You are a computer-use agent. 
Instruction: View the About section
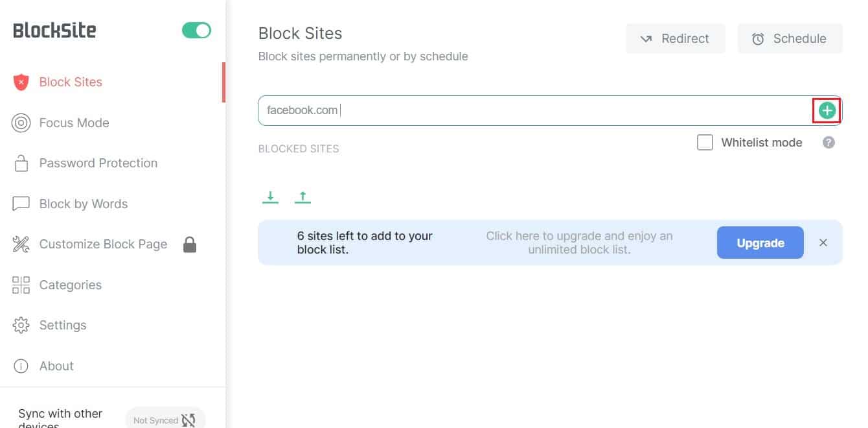pyautogui.click(x=56, y=366)
